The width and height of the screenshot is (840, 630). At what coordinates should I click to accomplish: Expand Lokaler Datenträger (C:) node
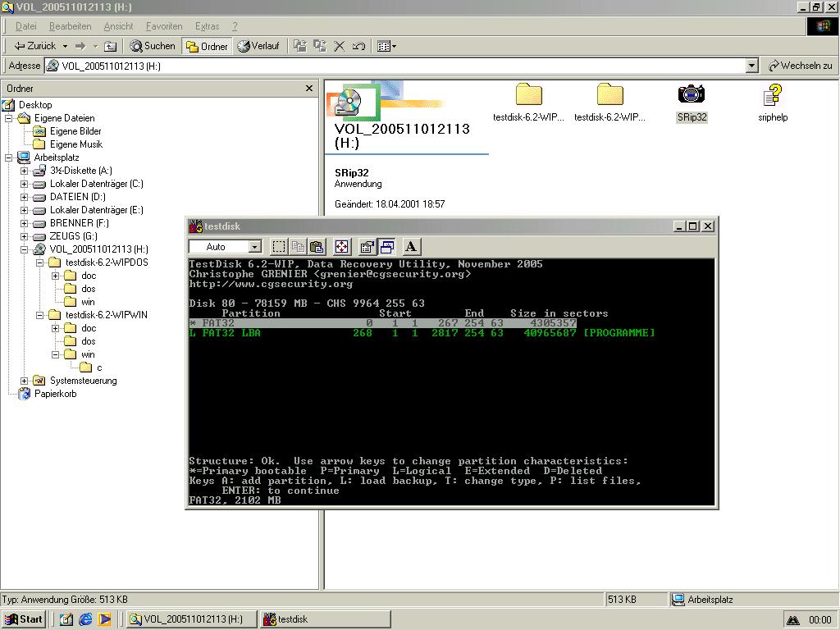coord(24,184)
